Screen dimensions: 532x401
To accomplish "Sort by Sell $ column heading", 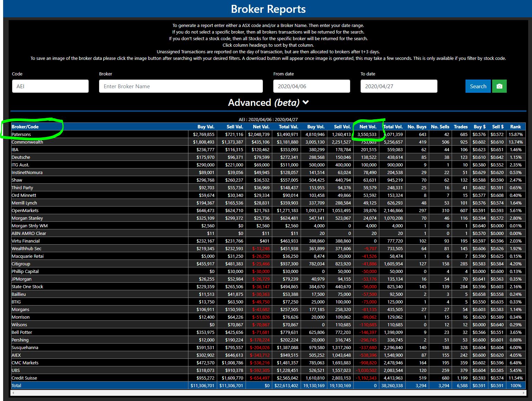I will tap(498, 127).
